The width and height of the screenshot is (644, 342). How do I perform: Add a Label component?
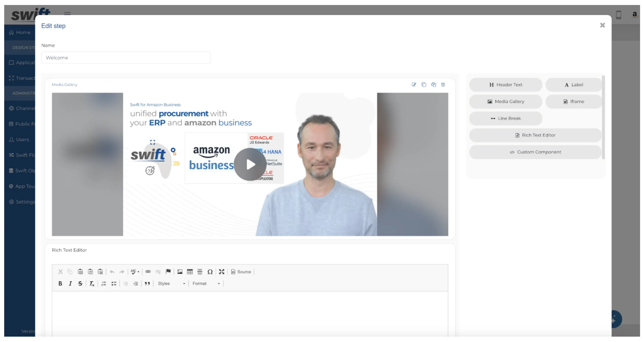[573, 85]
